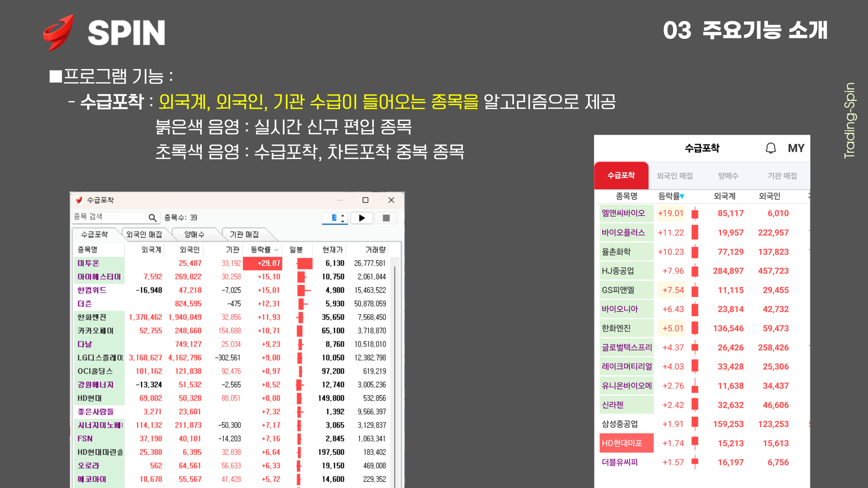Viewport: 868px width, 488px height.
Task: Open the 기관 매집 tab in mobile panel
Action: coord(782,176)
